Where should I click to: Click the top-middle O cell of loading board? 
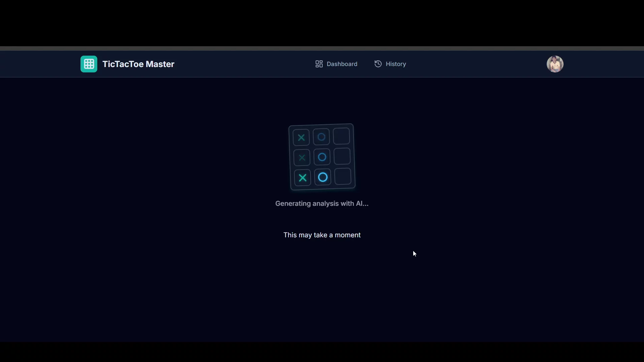pyautogui.click(x=321, y=137)
